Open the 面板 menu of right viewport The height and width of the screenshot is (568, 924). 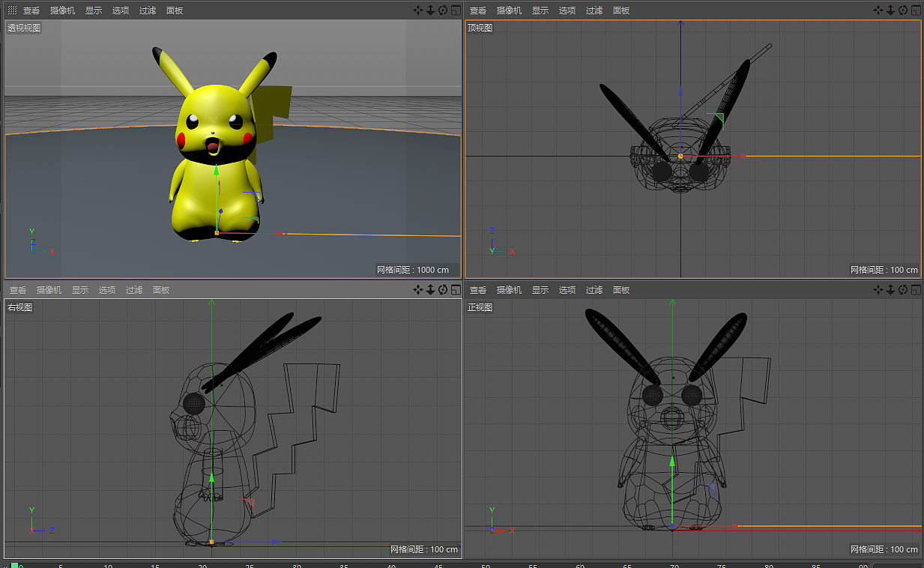pos(161,290)
